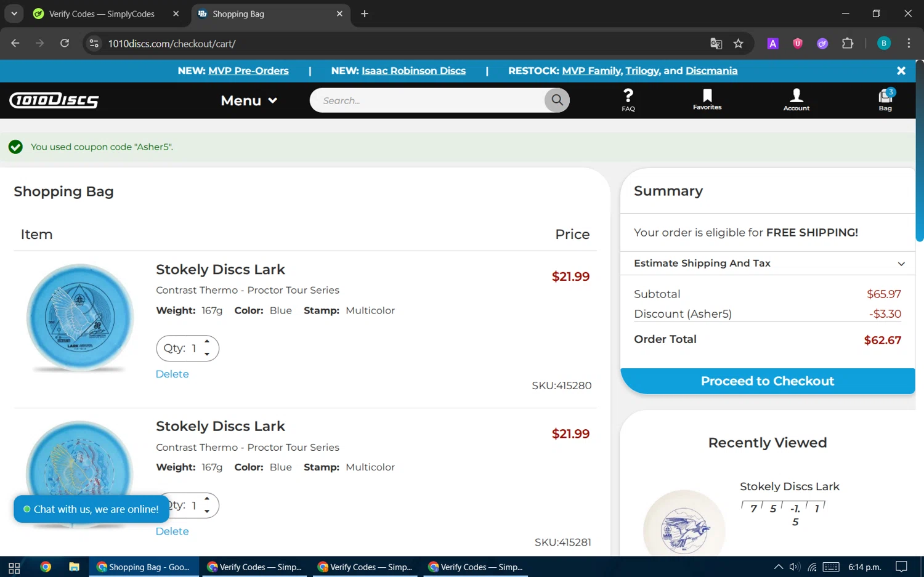
Task: Dismiss the blue announcement bar
Action: [x=901, y=71]
